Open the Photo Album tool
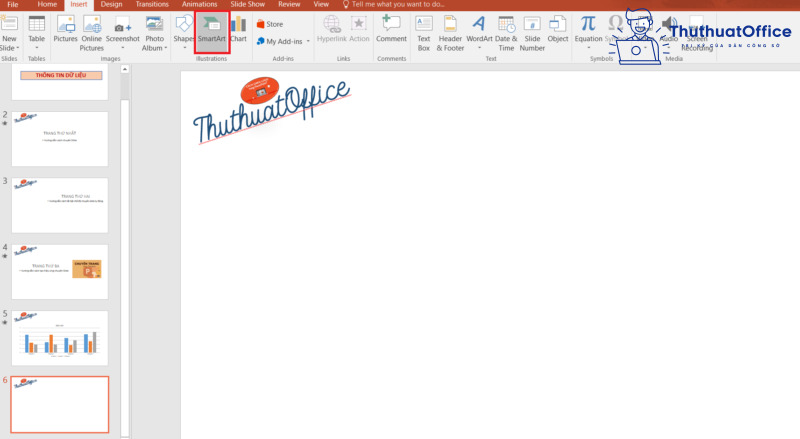This screenshot has height=439, width=800. click(x=154, y=33)
